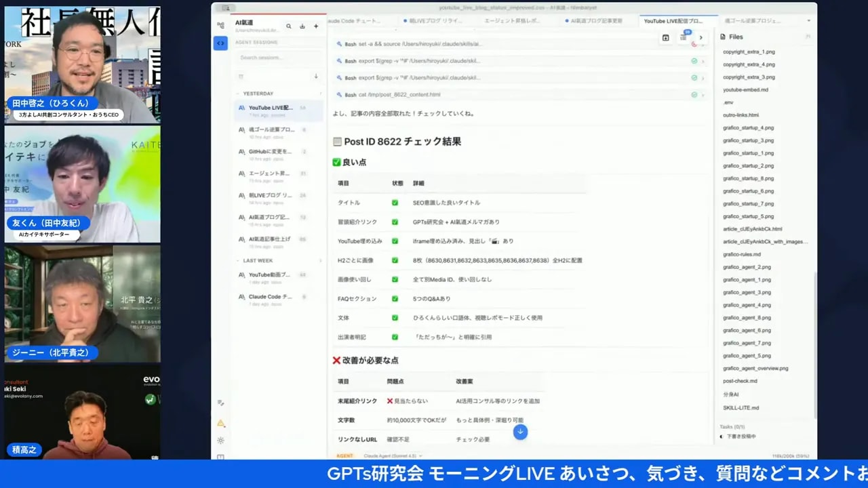Screen dimensions: 868x488
Task: Click the download icon in the sidebar header
Action: point(302,26)
